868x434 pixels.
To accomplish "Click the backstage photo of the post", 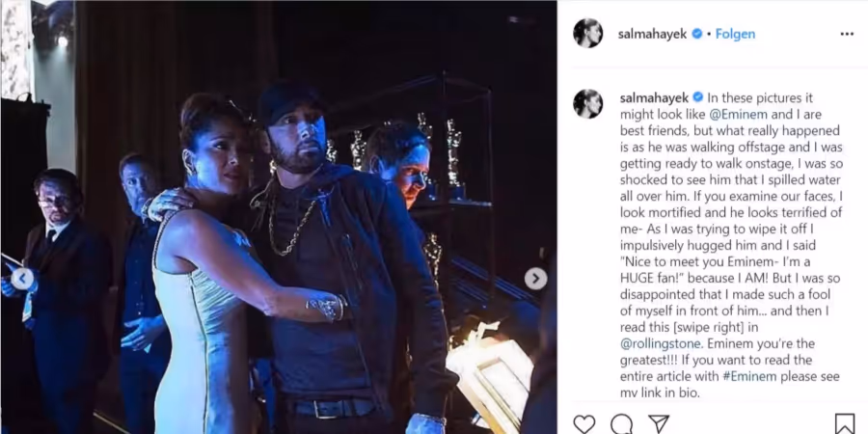I will coord(279,217).
